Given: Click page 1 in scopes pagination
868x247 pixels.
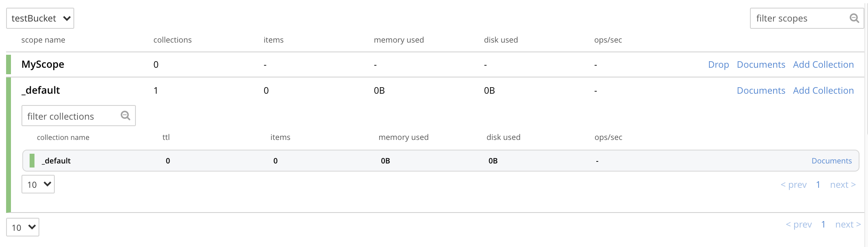Looking at the screenshot, I should click(x=823, y=225).
